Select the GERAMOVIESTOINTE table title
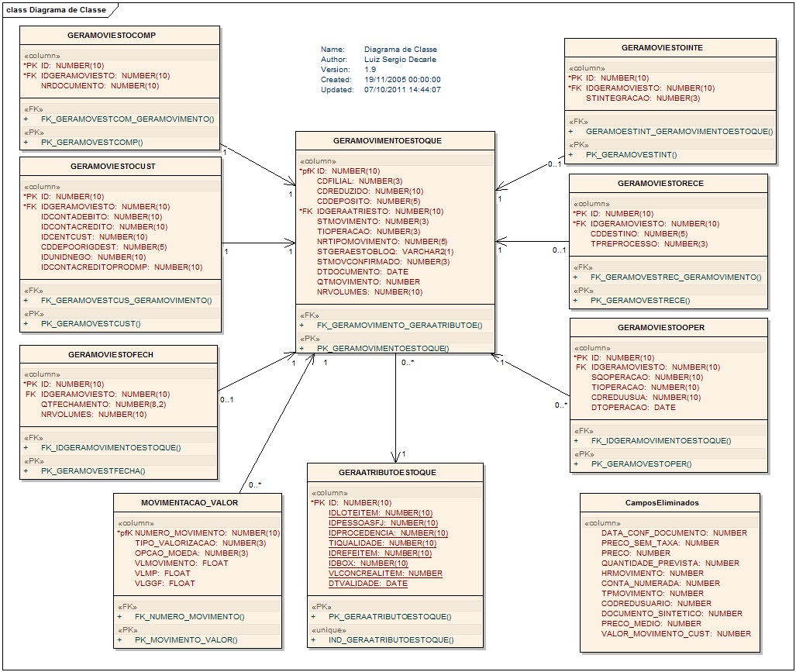This screenshot has height=672, width=796. tap(662, 48)
